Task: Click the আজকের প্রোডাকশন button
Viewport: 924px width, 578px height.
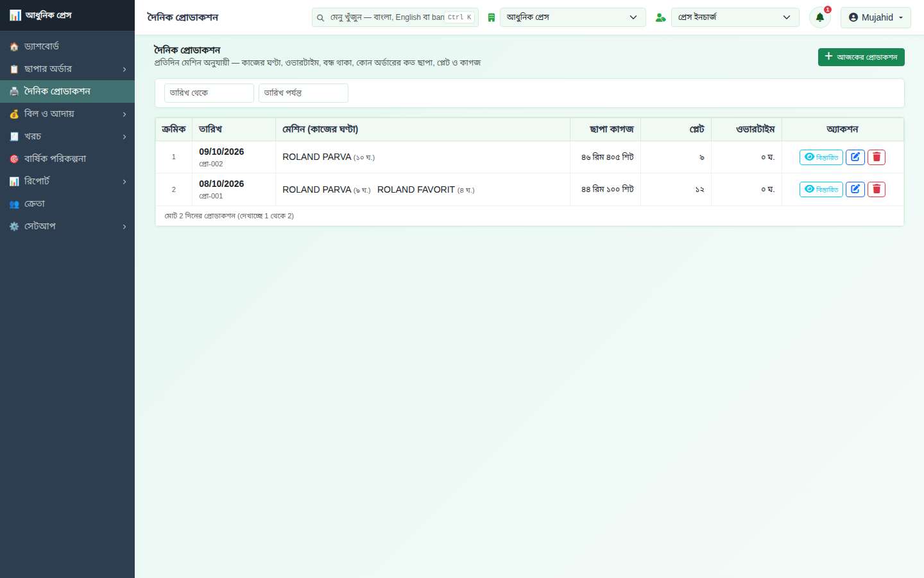Action: click(x=861, y=57)
